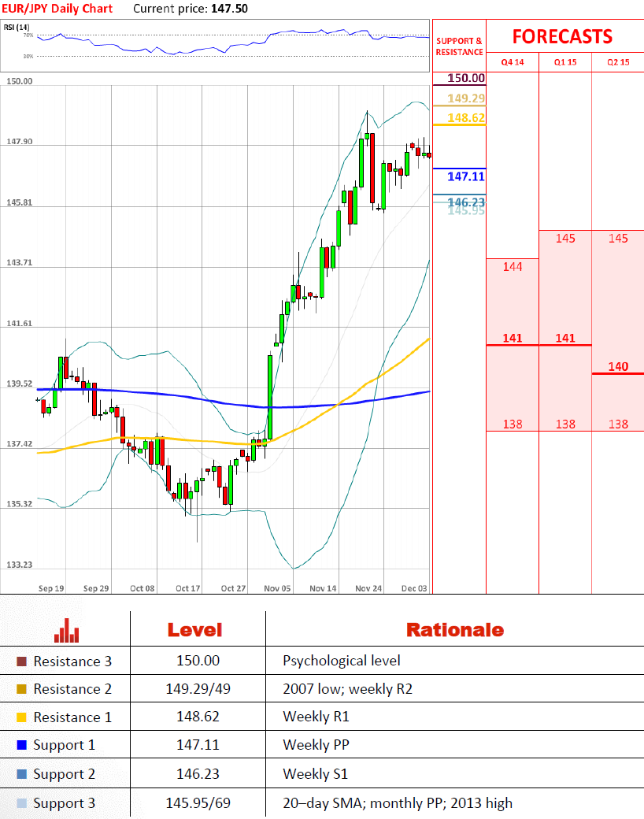Click the 148.62 resistance level marker
The image size is (644, 819).
(x=466, y=117)
